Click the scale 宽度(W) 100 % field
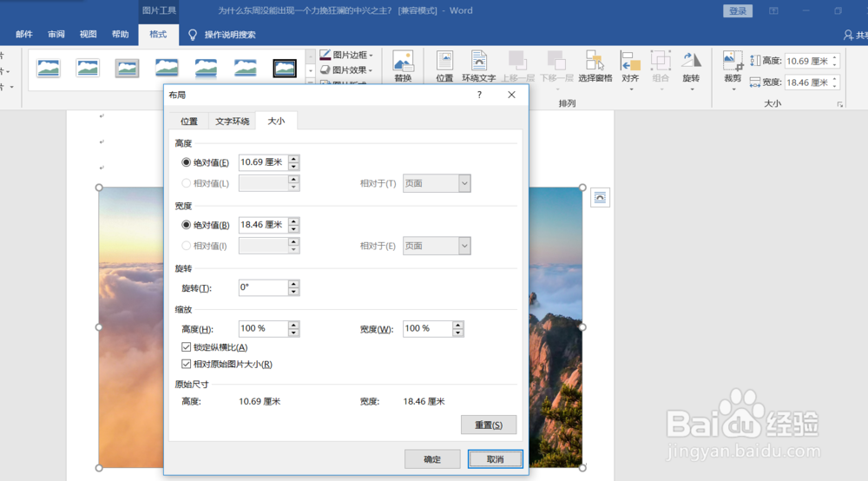The height and width of the screenshot is (481, 868). [x=427, y=329]
